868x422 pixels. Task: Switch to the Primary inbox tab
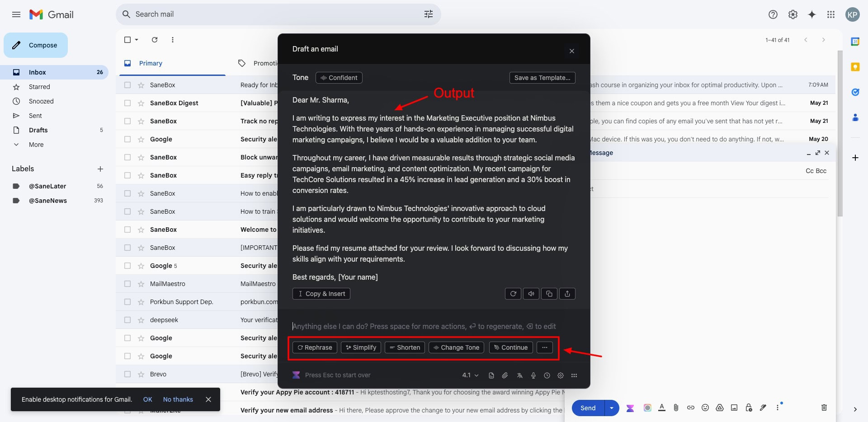(151, 63)
